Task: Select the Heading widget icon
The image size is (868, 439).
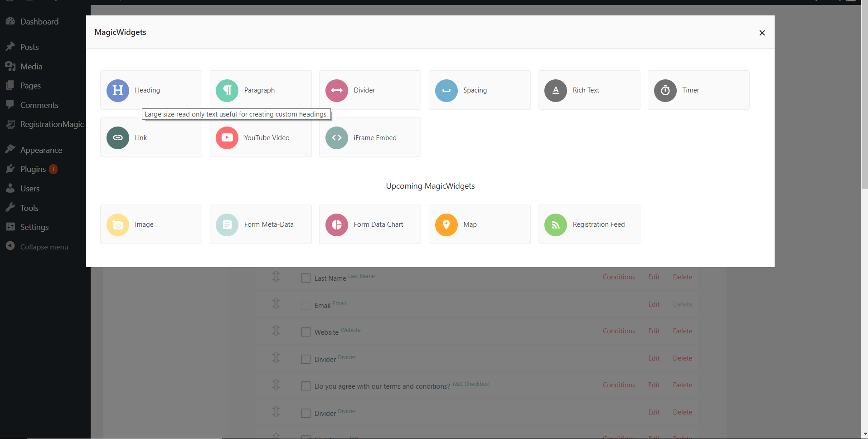Action: click(x=118, y=90)
